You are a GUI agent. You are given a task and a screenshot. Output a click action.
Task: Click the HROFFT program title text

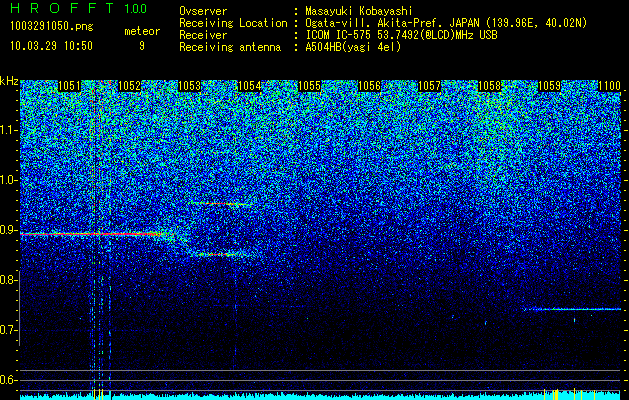[61, 8]
